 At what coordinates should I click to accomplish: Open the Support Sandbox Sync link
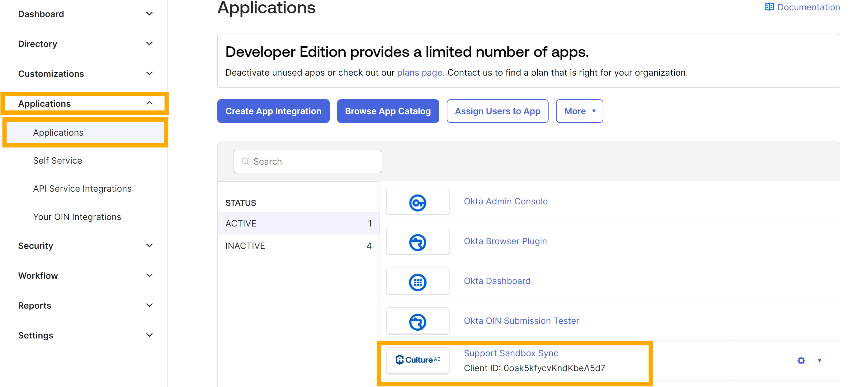coord(511,353)
